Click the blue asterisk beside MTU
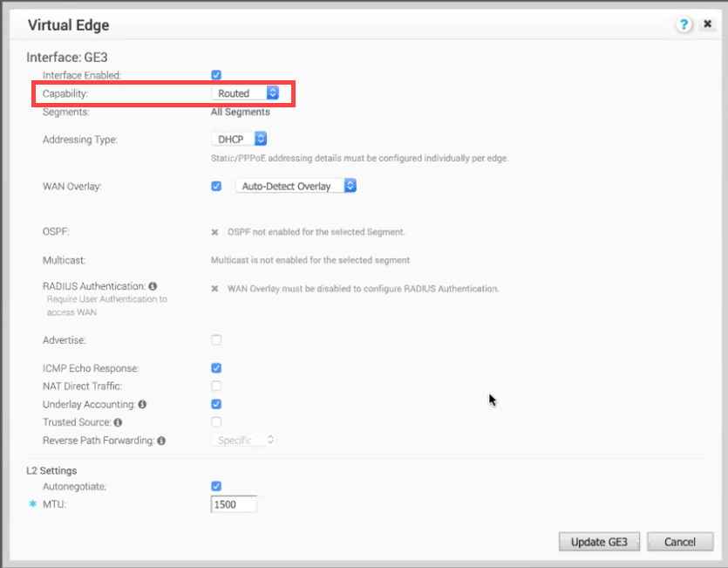This screenshot has height=568, width=728. click(x=32, y=503)
